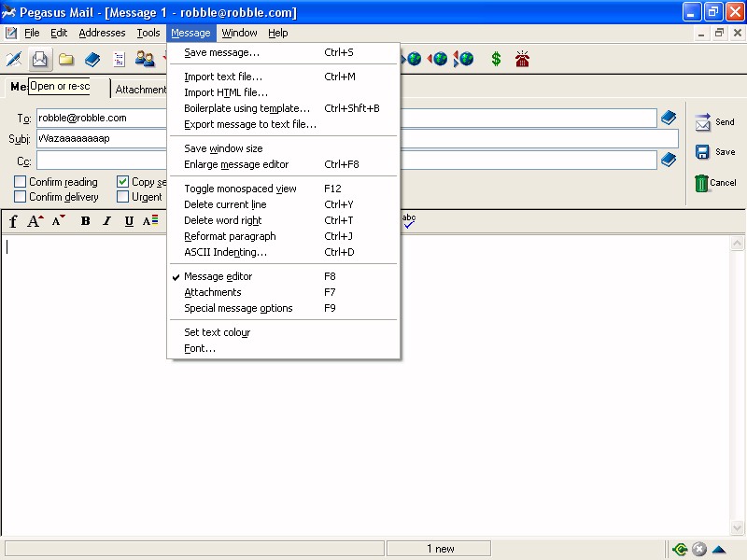The width and height of the screenshot is (747, 560).
Task: Choose Reformat paragraph from the menu
Action: click(284, 236)
